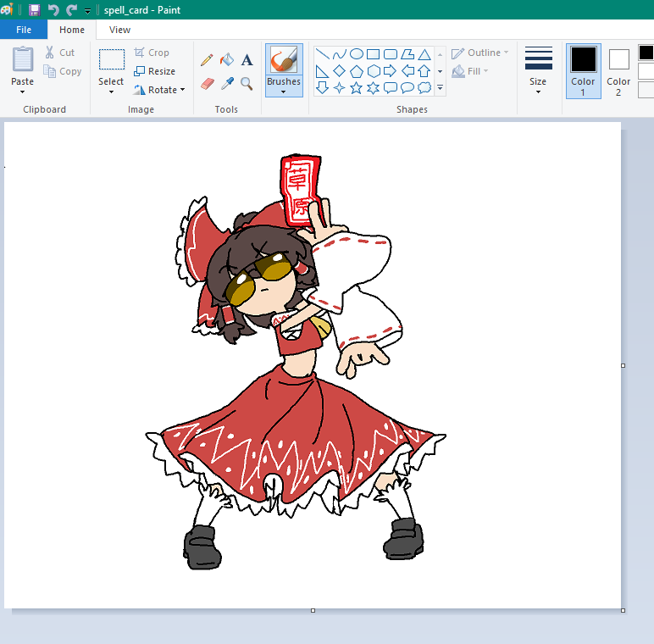The image size is (654, 644).
Task: Click the canvas bottom-right corner resize handle
Action: (624, 611)
